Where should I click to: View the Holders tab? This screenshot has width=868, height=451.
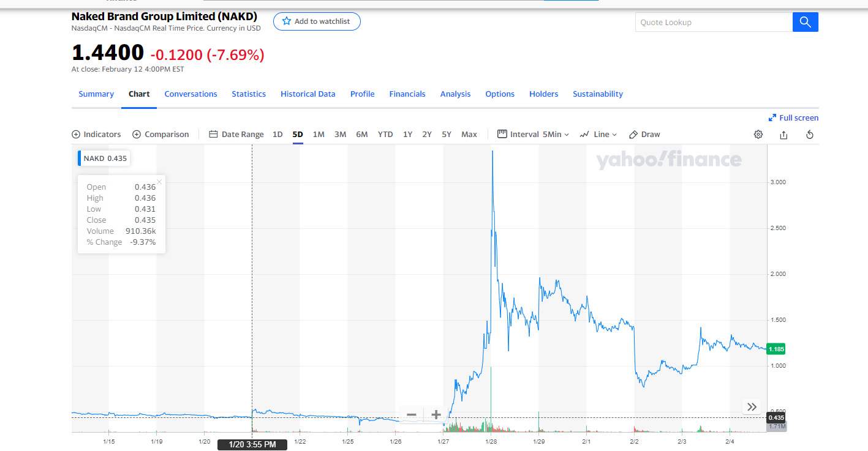point(544,94)
